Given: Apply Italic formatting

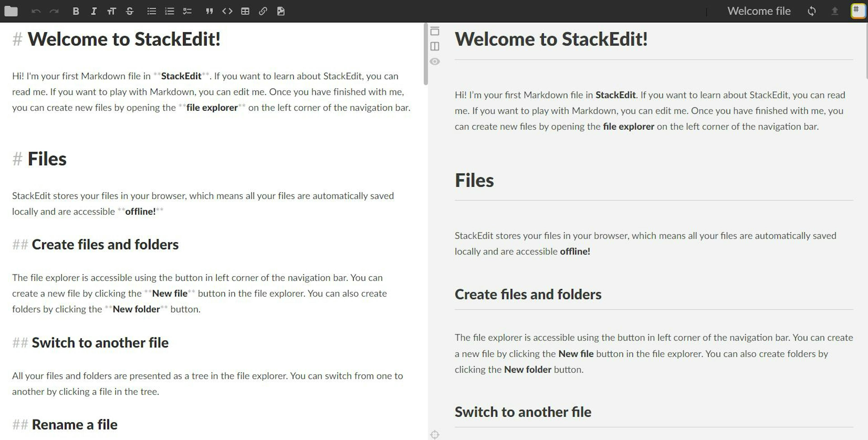Looking at the screenshot, I should tap(94, 11).
